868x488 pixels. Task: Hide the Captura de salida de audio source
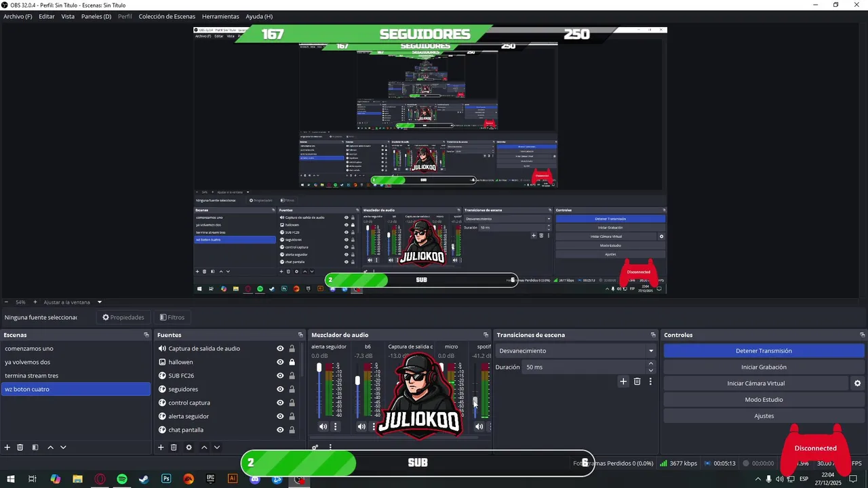[x=280, y=348]
